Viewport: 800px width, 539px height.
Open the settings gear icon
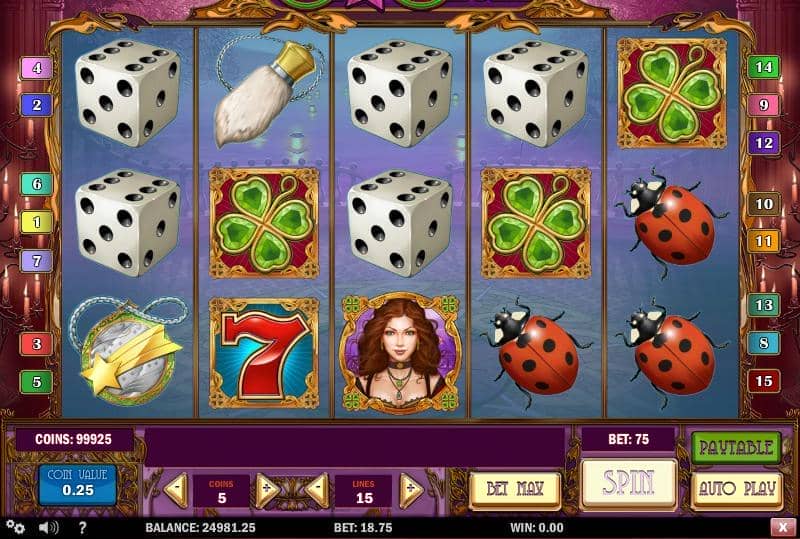(16, 527)
